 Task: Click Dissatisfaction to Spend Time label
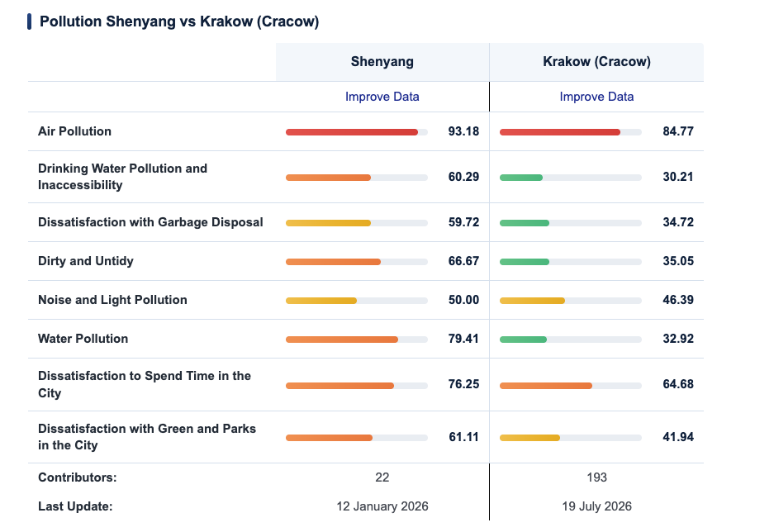pyautogui.click(x=144, y=384)
